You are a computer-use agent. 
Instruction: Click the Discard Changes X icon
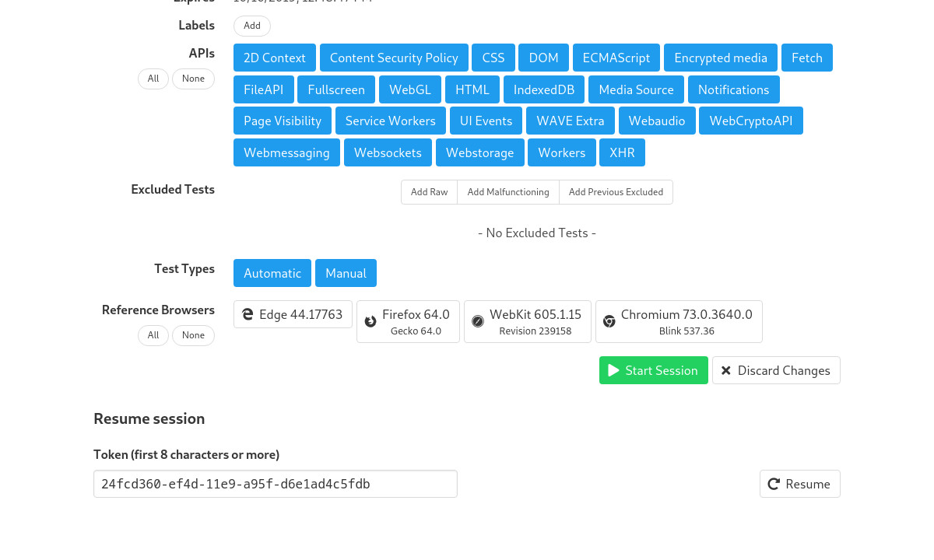tap(726, 370)
